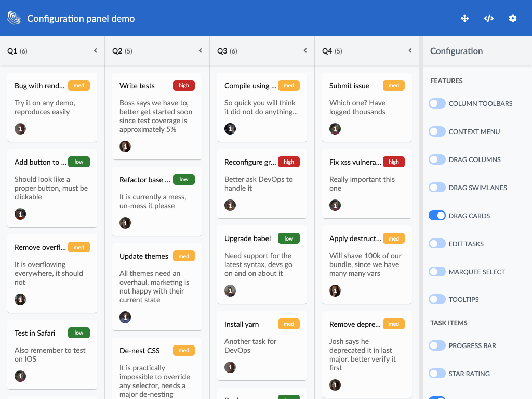
Task: Turn on the Star Rating toggle
Action: click(x=437, y=374)
